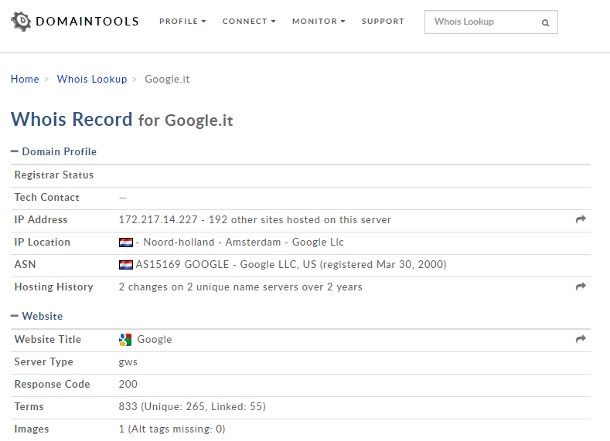Click the Google.it breadcrumb text
Image resolution: width=610 pixels, height=441 pixels.
(x=167, y=79)
